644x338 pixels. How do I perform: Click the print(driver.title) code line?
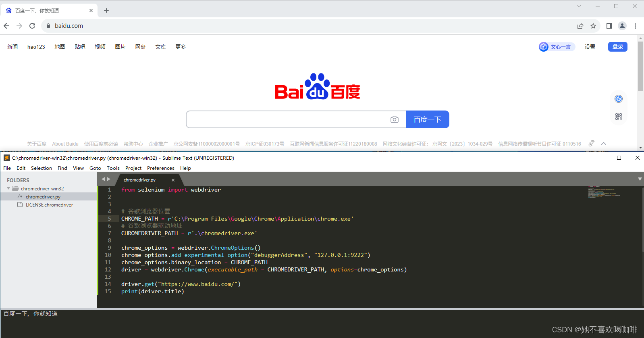153,291
